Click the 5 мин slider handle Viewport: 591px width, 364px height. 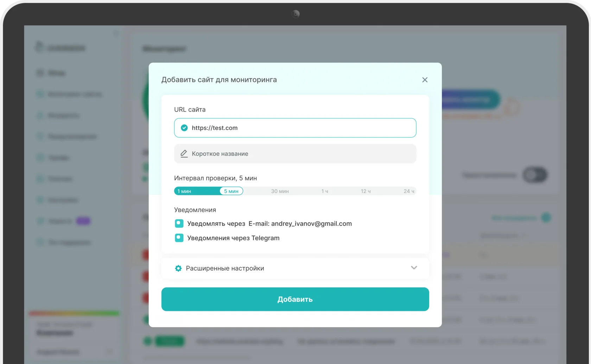click(231, 191)
